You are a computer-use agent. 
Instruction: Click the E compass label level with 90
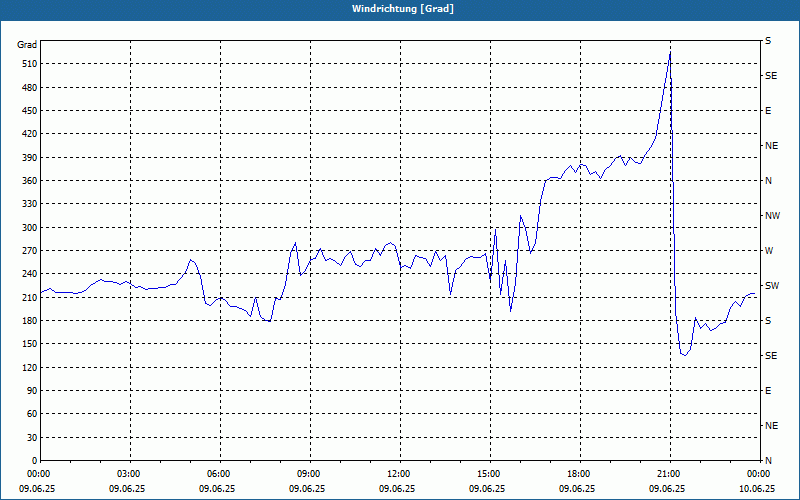tap(768, 391)
